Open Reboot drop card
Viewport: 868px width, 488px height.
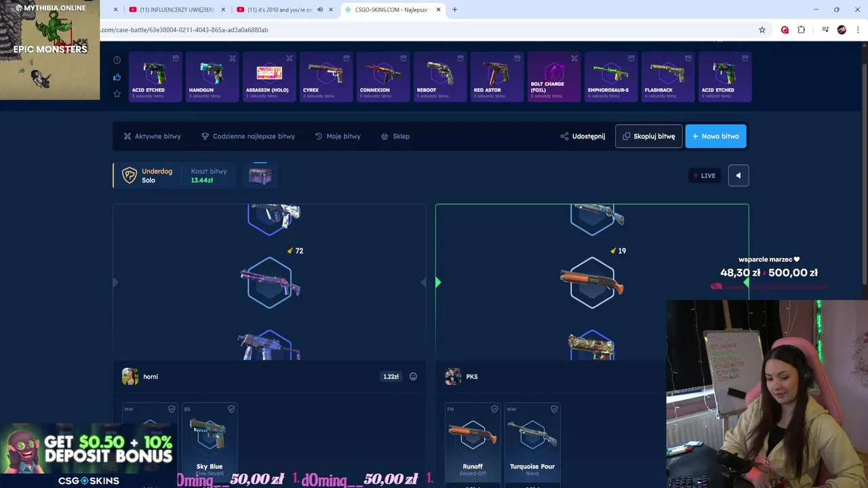pos(440,77)
